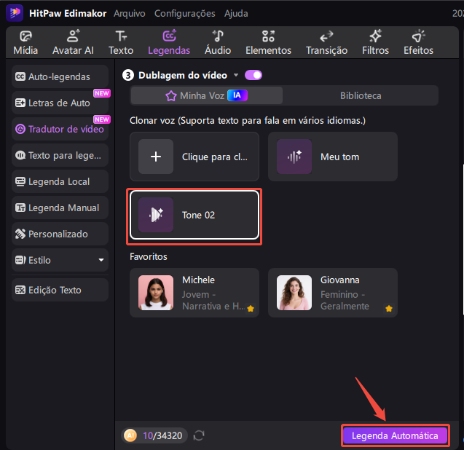Click the Favoritos section label
The height and width of the screenshot is (450, 464).
point(148,257)
